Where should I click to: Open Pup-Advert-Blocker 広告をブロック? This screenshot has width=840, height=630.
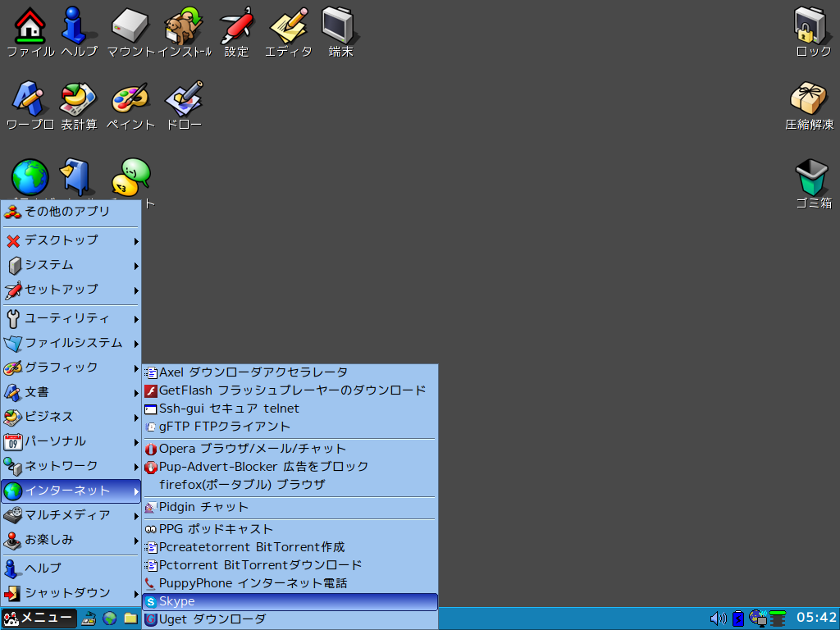tap(290, 467)
